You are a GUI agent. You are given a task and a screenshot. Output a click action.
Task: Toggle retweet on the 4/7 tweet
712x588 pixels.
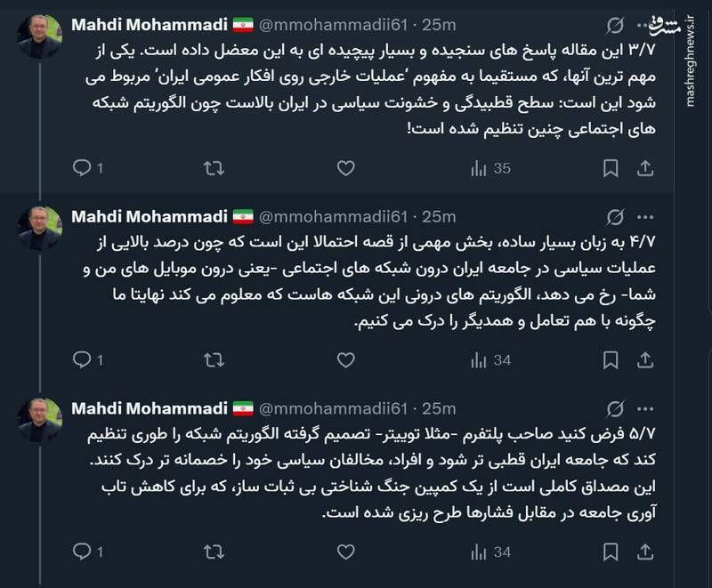click(x=214, y=359)
